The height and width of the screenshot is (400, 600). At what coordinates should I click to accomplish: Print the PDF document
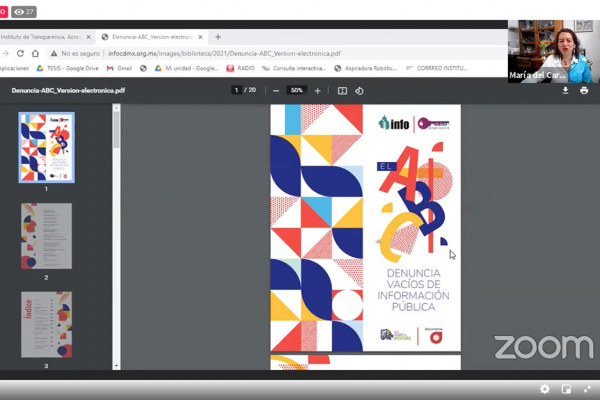(584, 90)
